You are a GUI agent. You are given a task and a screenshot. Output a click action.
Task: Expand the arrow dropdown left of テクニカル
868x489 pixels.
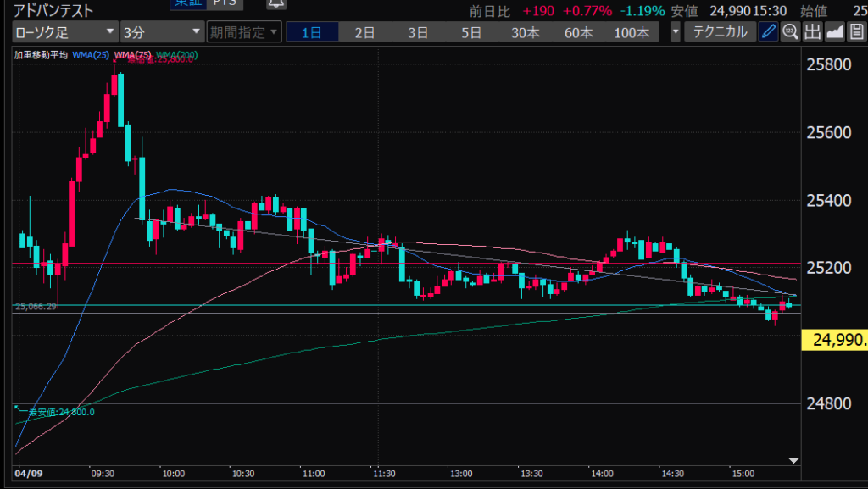[676, 33]
